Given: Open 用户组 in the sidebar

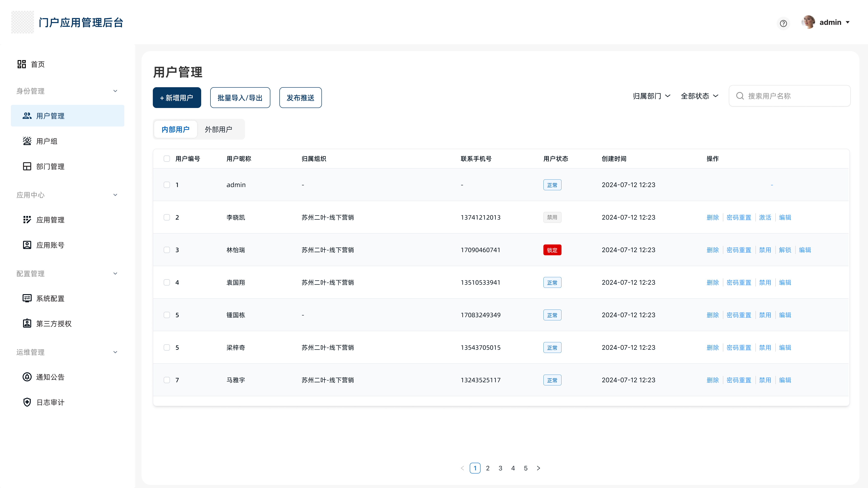Looking at the screenshot, I should coord(47,141).
